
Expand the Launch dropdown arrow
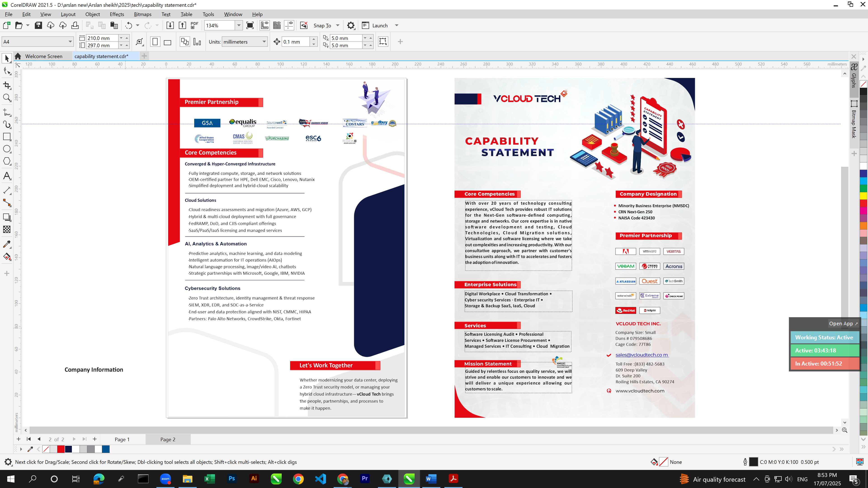pyautogui.click(x=397, y=25)
